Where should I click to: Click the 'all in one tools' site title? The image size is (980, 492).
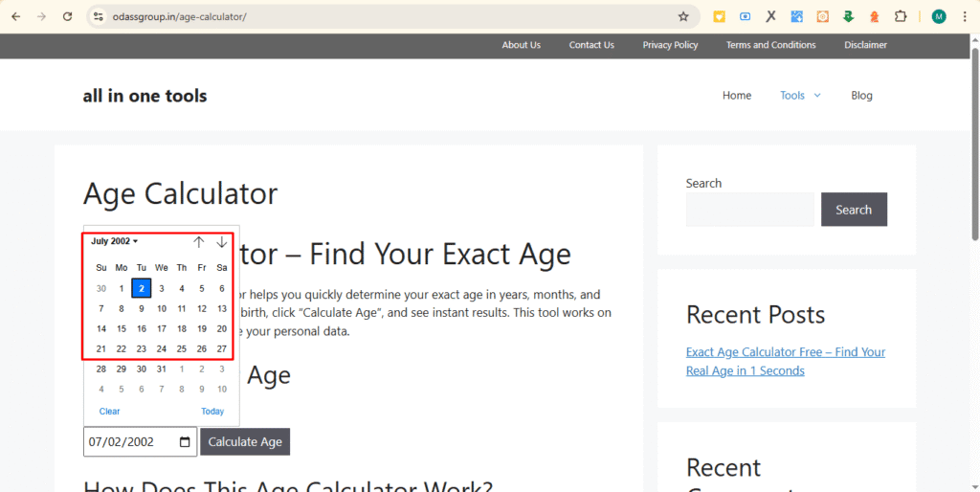tap(145, 96)
